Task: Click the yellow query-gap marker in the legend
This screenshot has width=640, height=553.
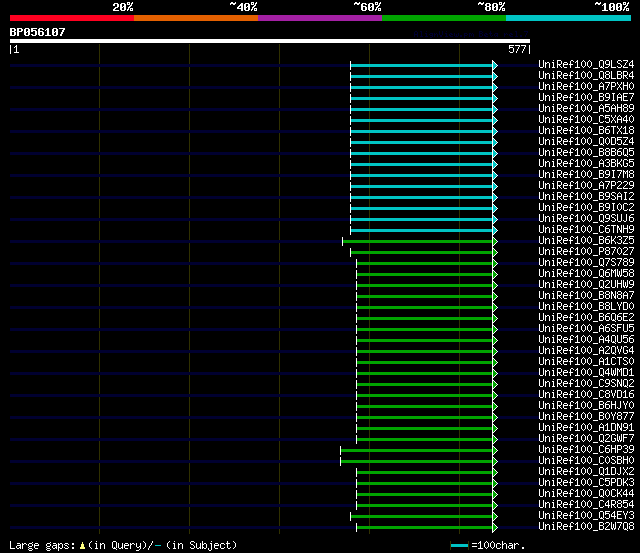Action: [82, 546]
